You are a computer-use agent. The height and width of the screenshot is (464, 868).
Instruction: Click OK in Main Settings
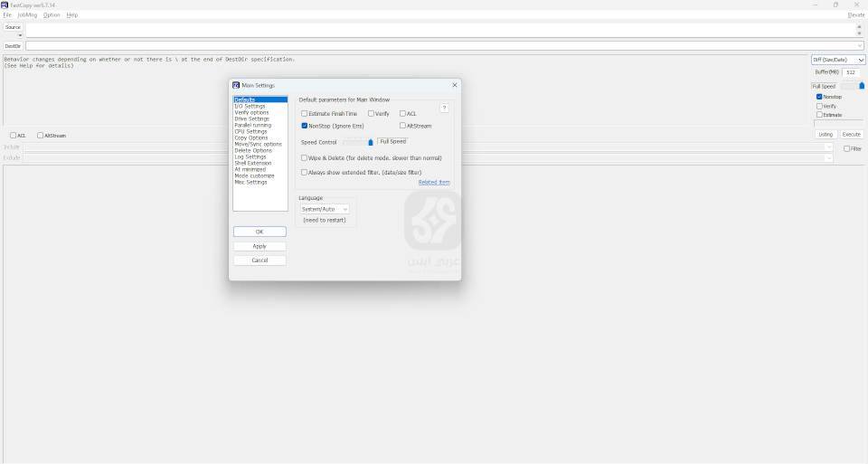[x=259, y=232]
